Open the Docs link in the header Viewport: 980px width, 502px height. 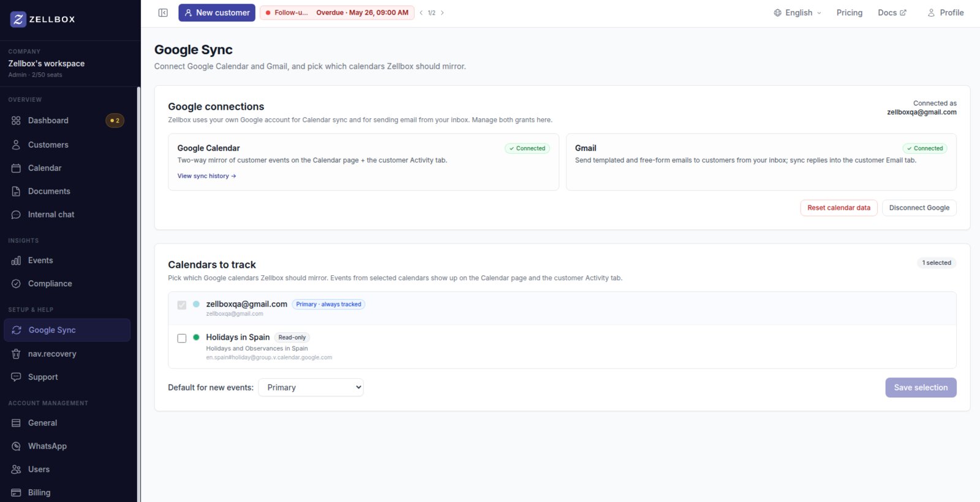pyautogui.click(x=892, y=13)
